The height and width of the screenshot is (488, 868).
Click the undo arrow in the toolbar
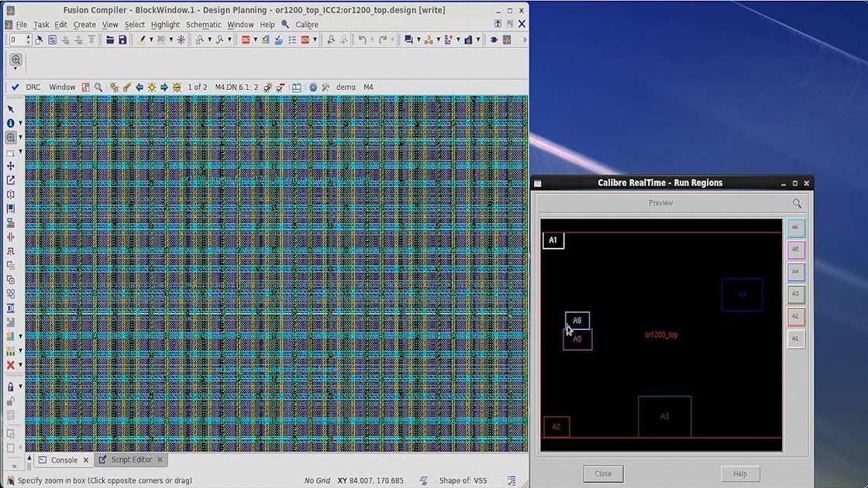362,40
